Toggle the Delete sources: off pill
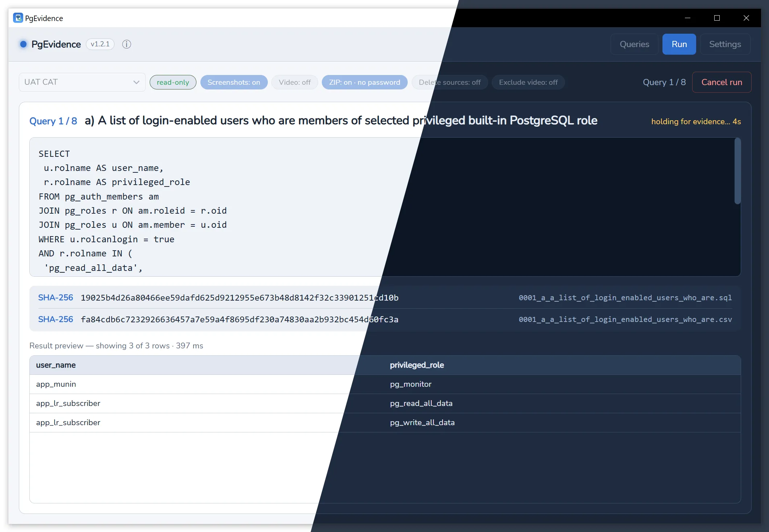The image size is (769, 532). [450, 82]
